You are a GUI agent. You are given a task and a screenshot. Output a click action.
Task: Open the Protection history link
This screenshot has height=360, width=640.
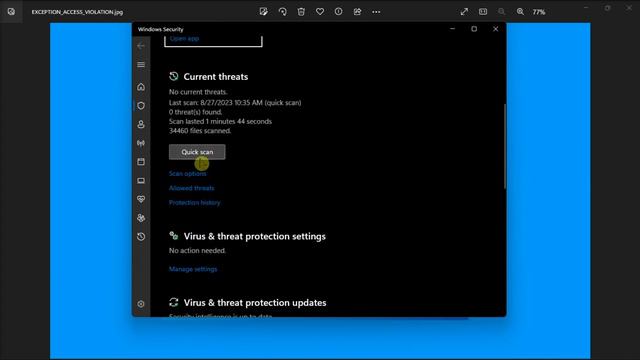(x=195, y=202)
